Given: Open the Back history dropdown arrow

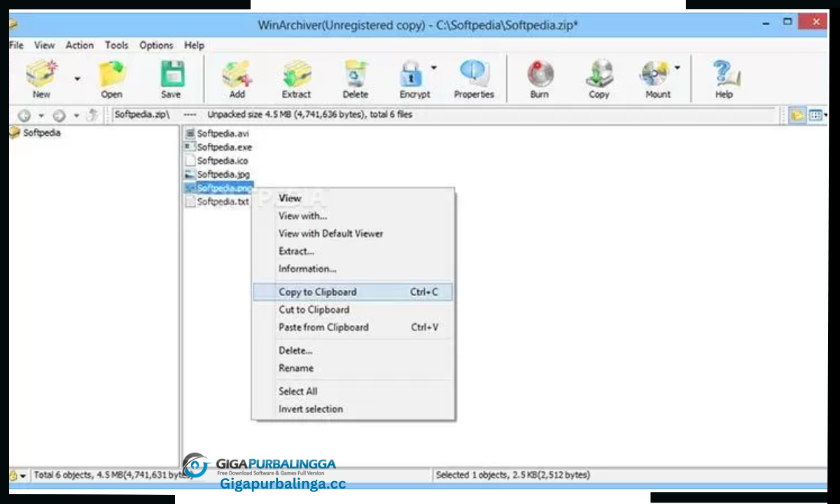Looking at the screenshot, I should pyautogui.click(x=41, y=115).
